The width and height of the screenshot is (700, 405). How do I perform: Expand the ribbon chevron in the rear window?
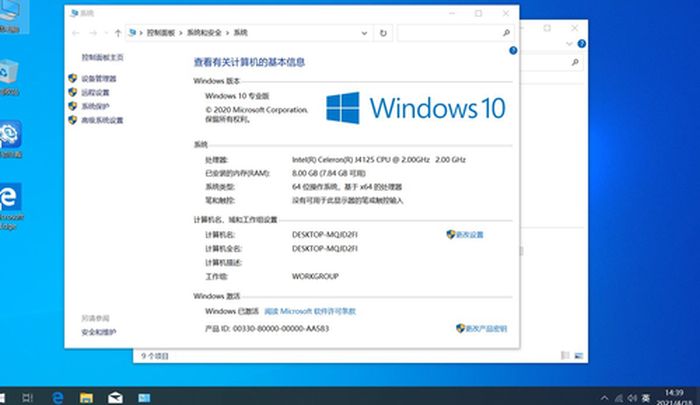tap(569, 44)
